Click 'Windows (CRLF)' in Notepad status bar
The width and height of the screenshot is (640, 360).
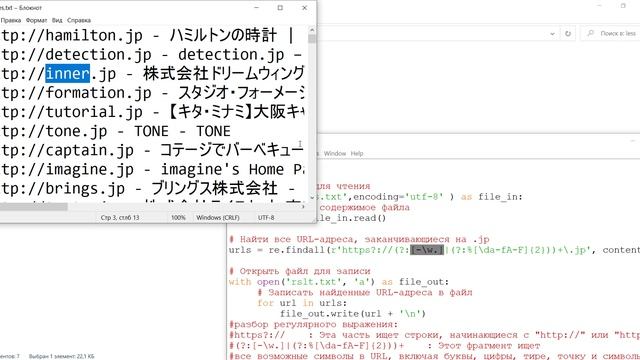[x=218, y=218]
